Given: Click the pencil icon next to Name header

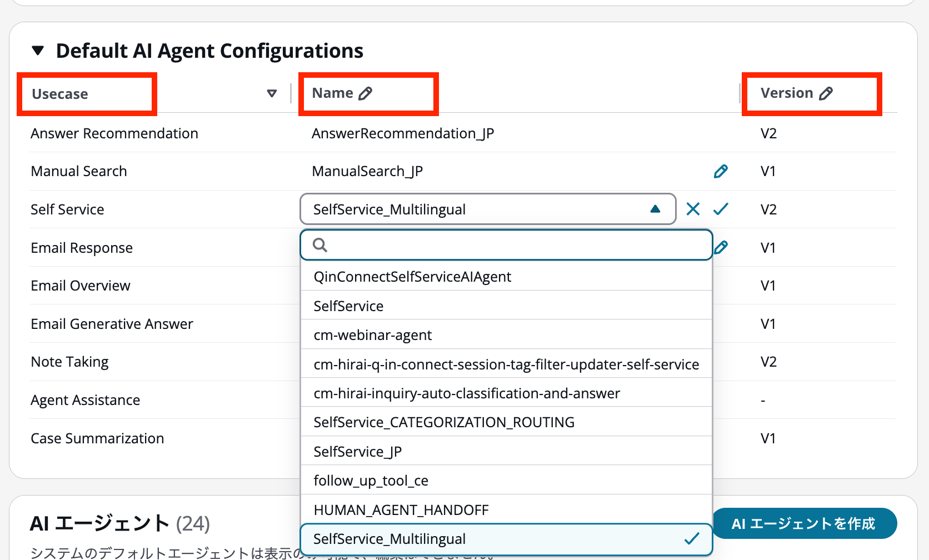Looking at the screenshot, I should (x=365, y=93).
